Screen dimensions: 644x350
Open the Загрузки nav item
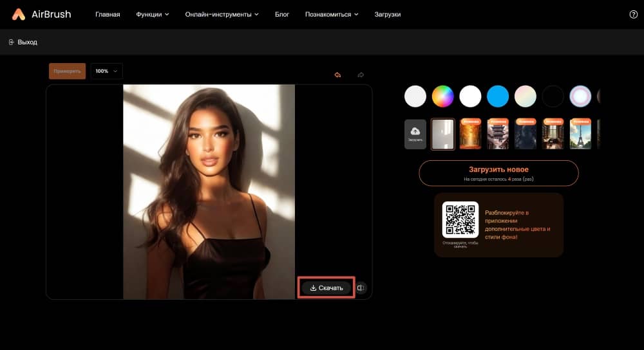(x=387, y=14)
